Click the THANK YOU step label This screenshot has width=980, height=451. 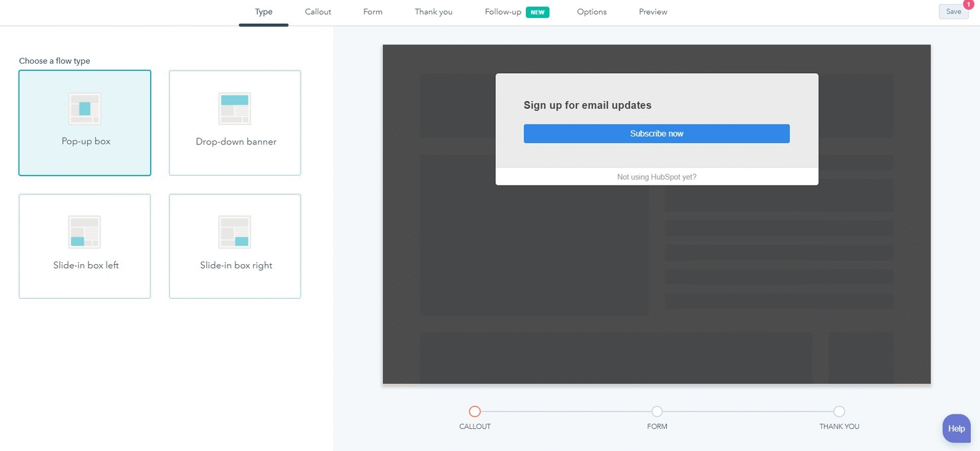coord(839,426)
